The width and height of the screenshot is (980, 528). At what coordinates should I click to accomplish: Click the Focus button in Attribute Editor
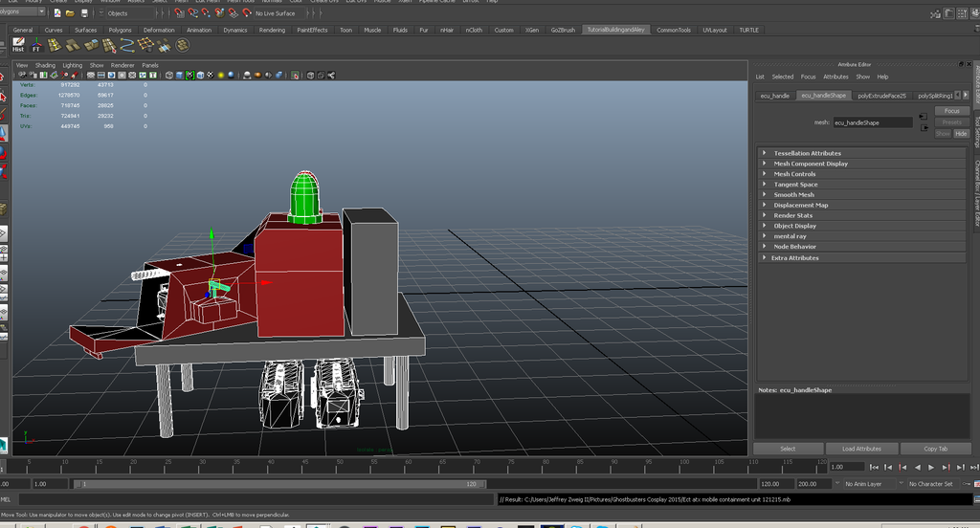coord(952,111)
